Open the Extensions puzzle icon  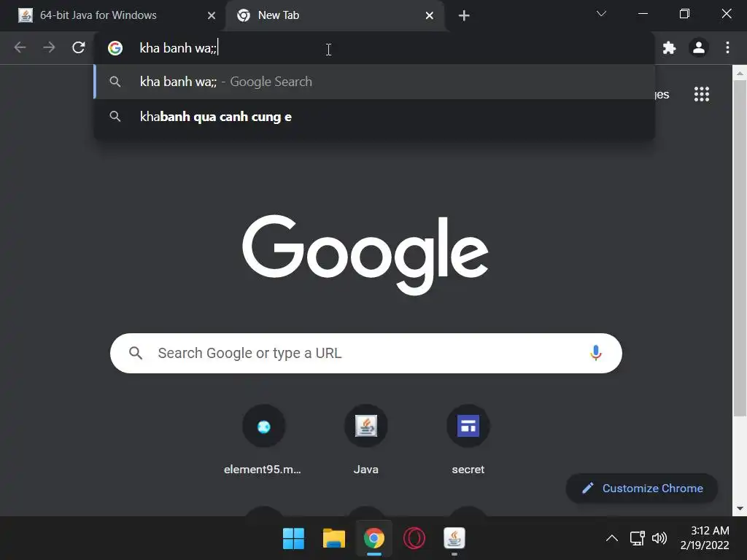pyautogui.click(x=670, y=47)
